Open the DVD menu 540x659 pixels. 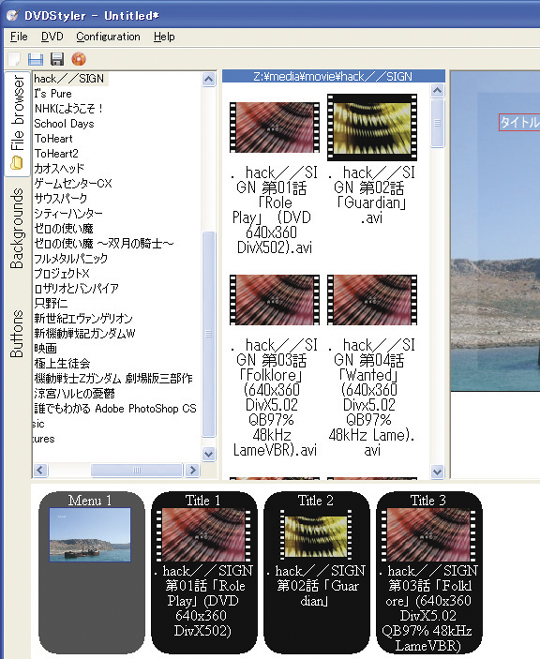[52, 37]
